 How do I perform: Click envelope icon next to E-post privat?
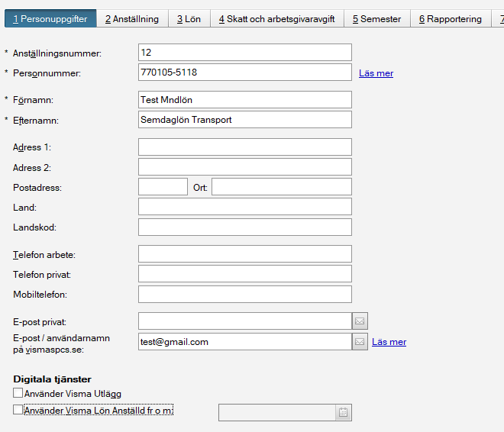point(360,321)
